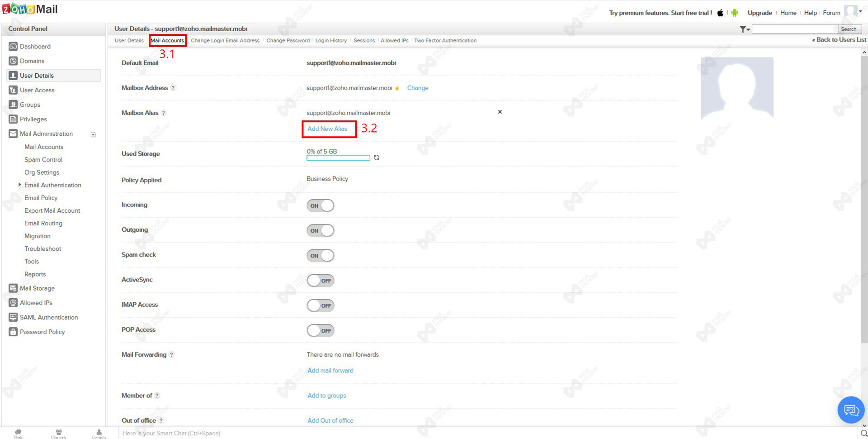Click the Mailbox Alias help icon

click(164, 113)
